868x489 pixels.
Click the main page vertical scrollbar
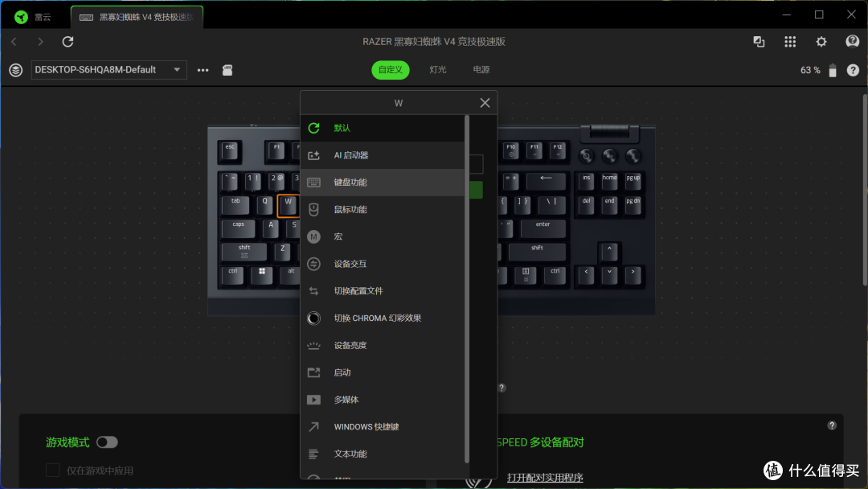(865, 189)
